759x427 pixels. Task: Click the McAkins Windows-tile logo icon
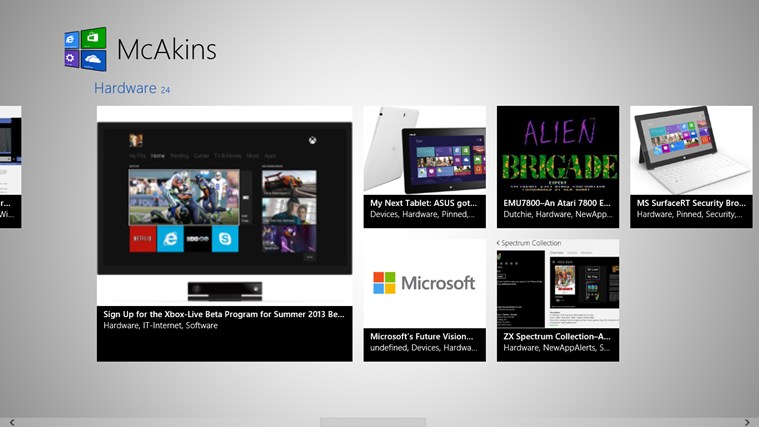85,49
